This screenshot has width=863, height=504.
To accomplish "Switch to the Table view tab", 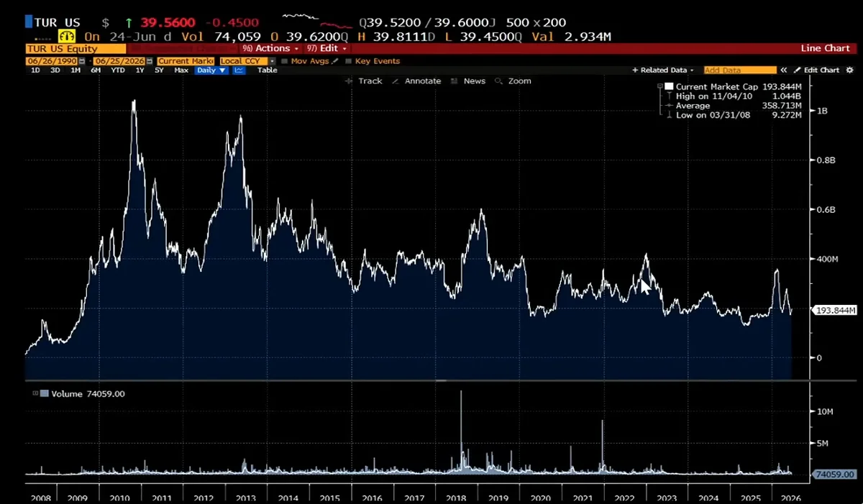I will [267, 70].
